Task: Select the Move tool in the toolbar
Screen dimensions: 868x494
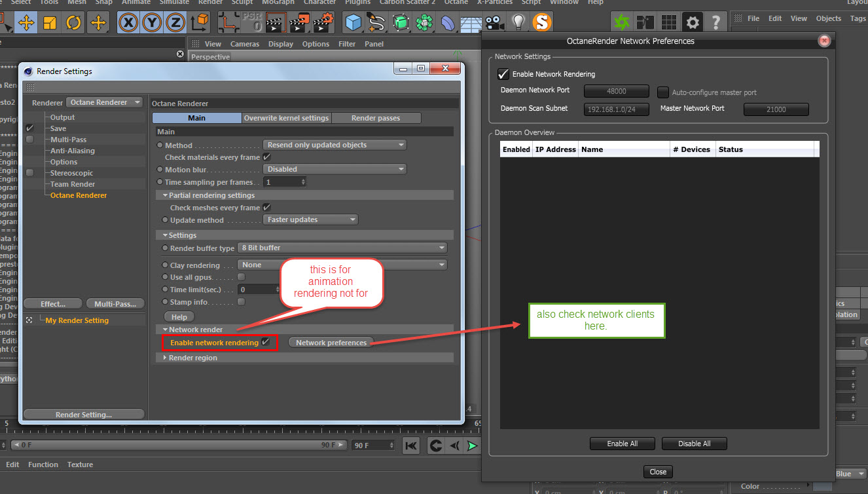Action: (x=26, y=24)
